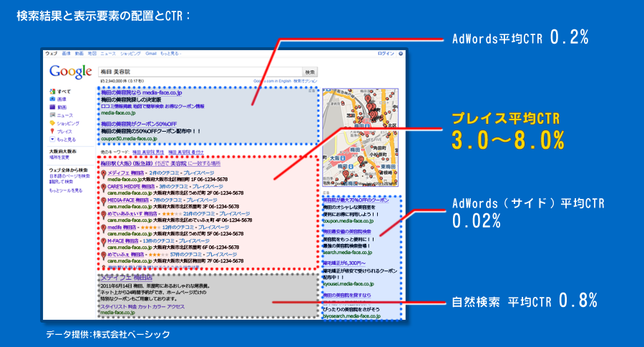Open ad 梅田の美容院がクーポン50%OFF
Viewport: 644px width, 347px height.
click(x=139, y=124)
